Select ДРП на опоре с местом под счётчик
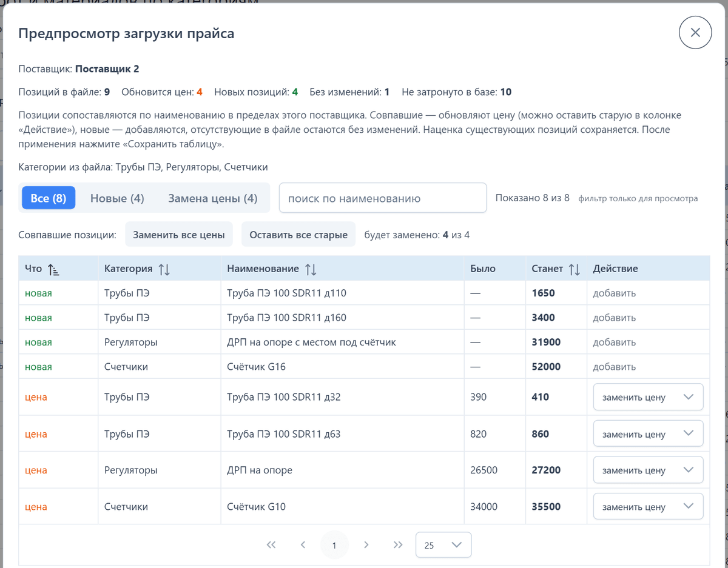 coord(311,342)
